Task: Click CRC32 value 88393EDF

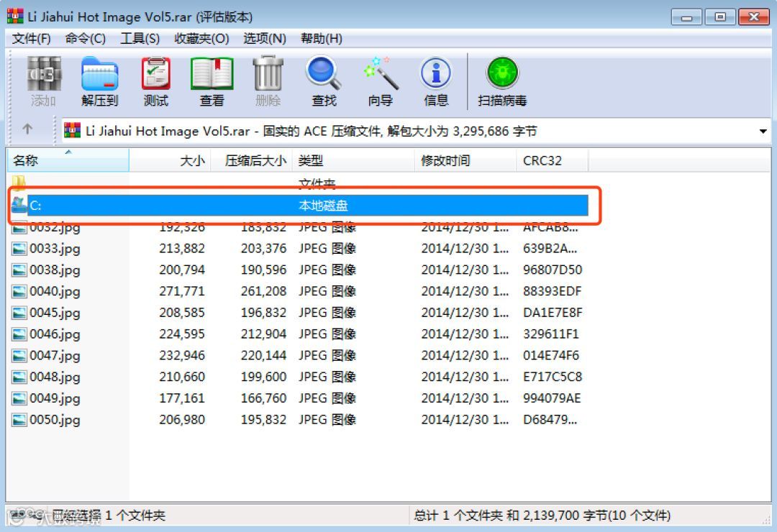Action: pyautogui.click(x=552, y=291)
